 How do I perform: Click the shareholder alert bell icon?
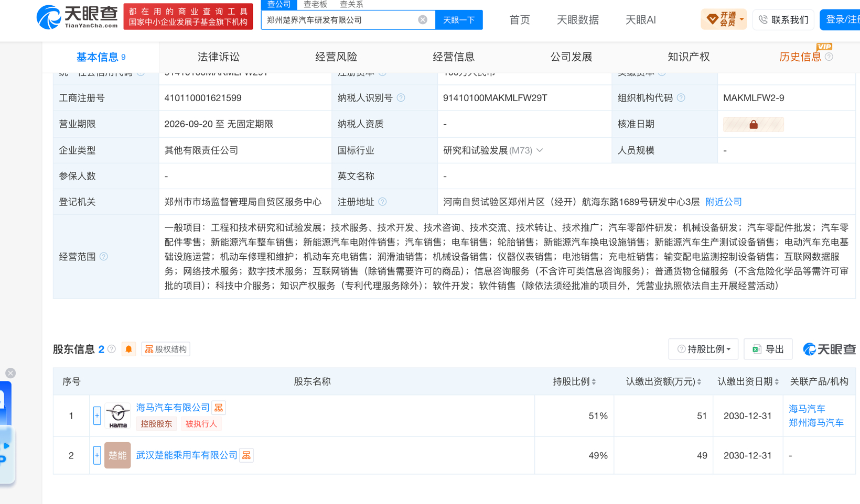pos(128,349)
